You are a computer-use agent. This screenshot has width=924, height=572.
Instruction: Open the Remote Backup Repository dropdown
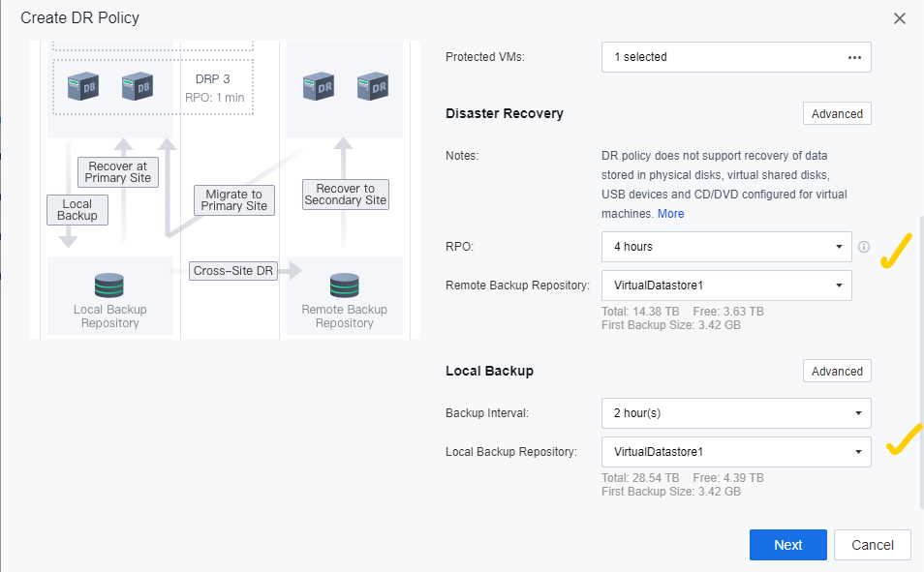(726, 286)
